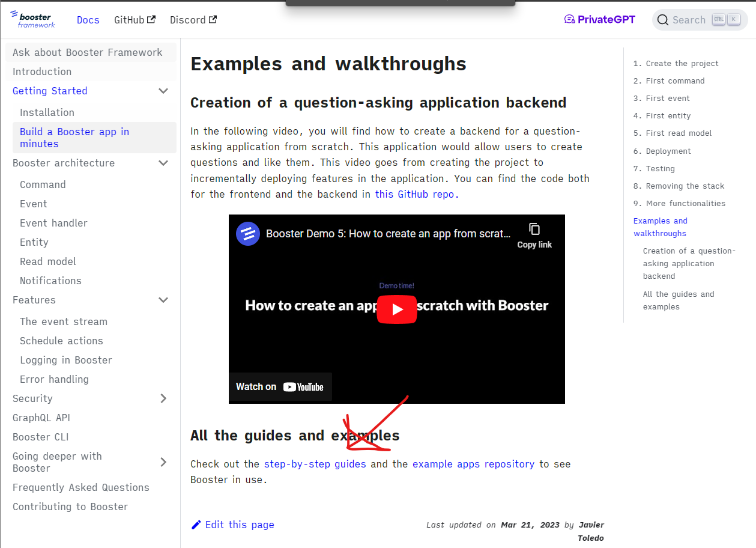
Task: Expand Going deeper with Booster
Action: click(163, 462)
